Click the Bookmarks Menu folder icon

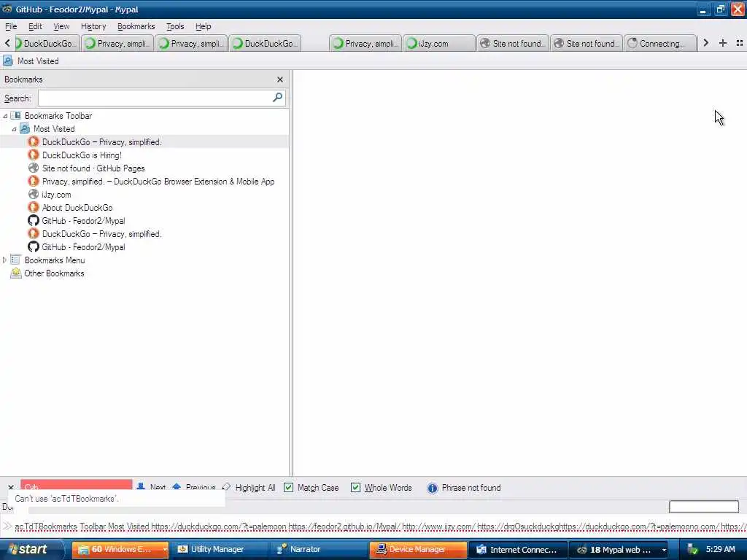coord(16,260)
